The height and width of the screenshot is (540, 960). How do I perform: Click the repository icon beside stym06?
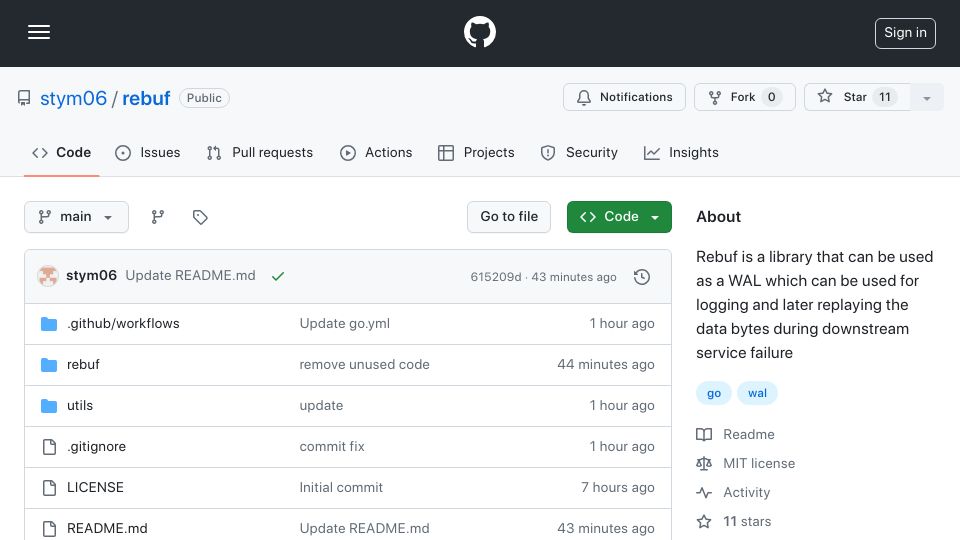(24, 98)
